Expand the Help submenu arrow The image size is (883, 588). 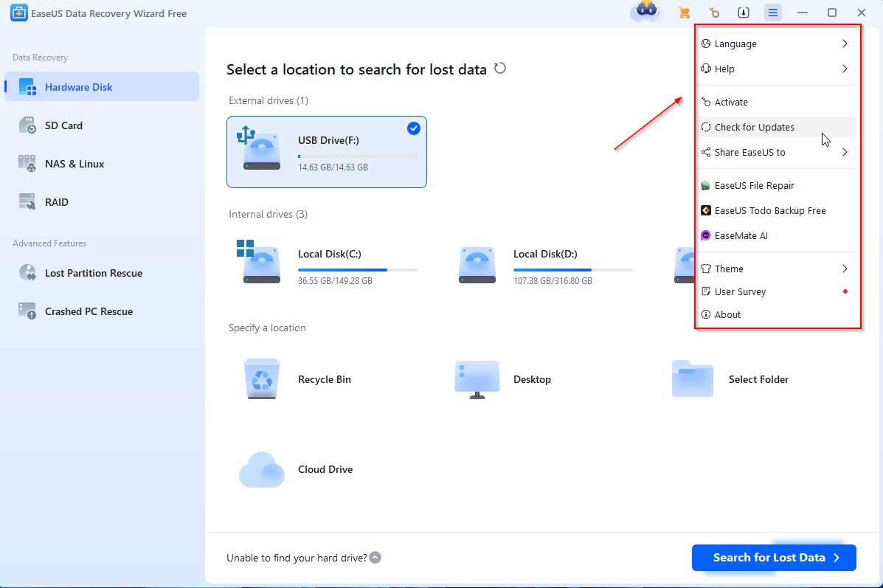[x=845, y=69]
